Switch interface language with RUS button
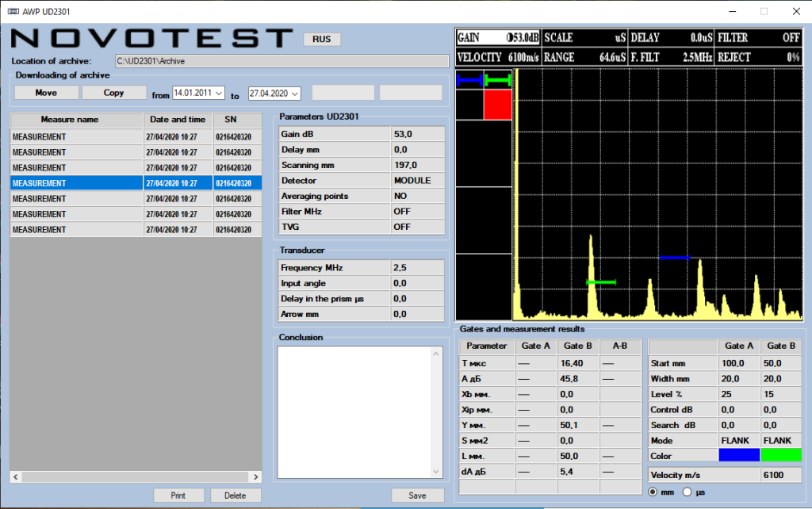The image size is (812, 509). [x=322, y=40]
